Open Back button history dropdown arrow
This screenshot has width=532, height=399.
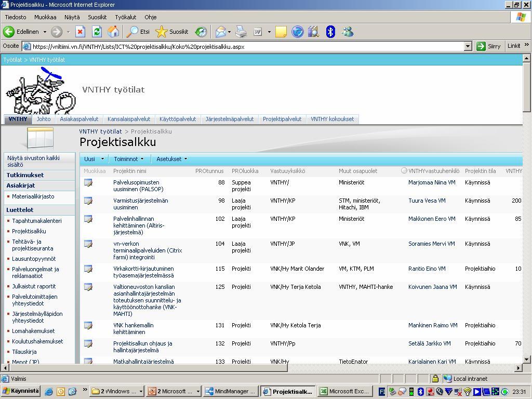point(45,32)
